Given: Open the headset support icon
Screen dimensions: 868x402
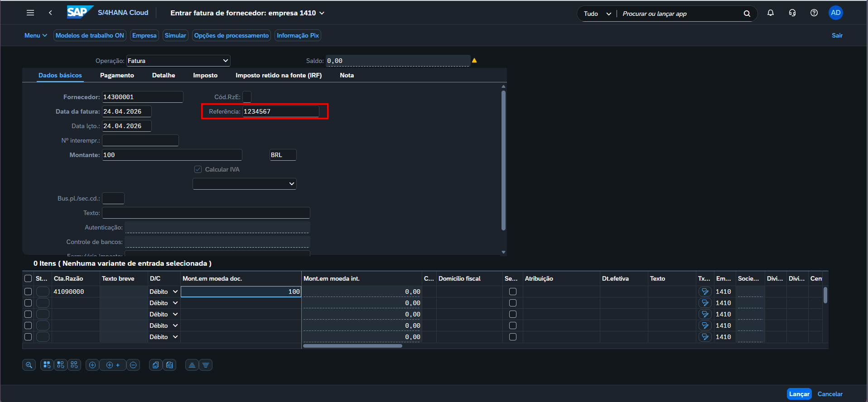Looking at the screenshot, I should pos(792,13).
